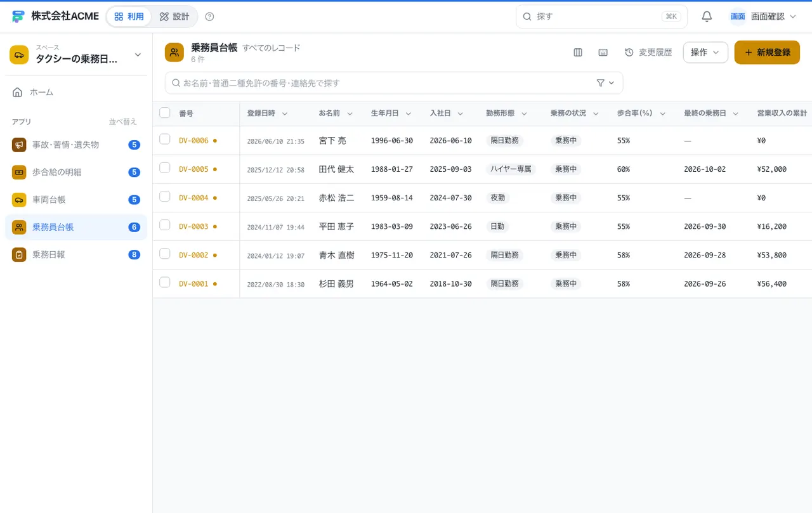This screenshot has height=513, width=812.
Task: Open the 入社日 column menu
Action: tap(461, 114)
